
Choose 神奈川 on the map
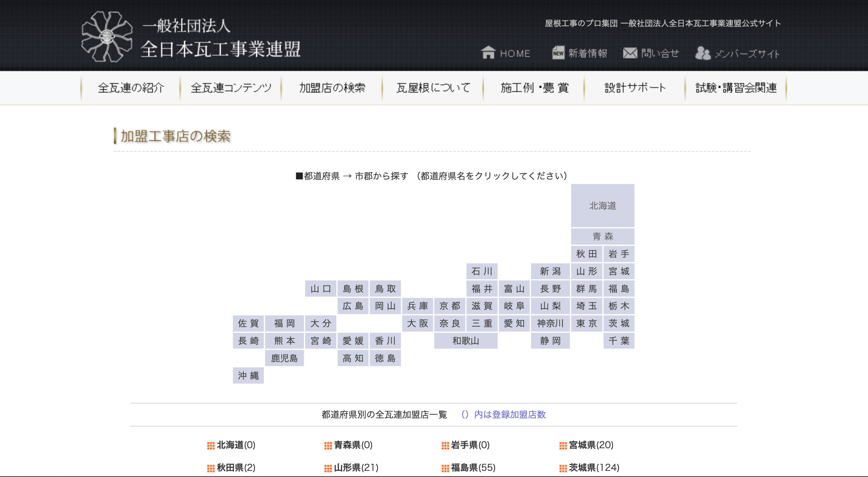pyautogui.click(x=550, y=323)
